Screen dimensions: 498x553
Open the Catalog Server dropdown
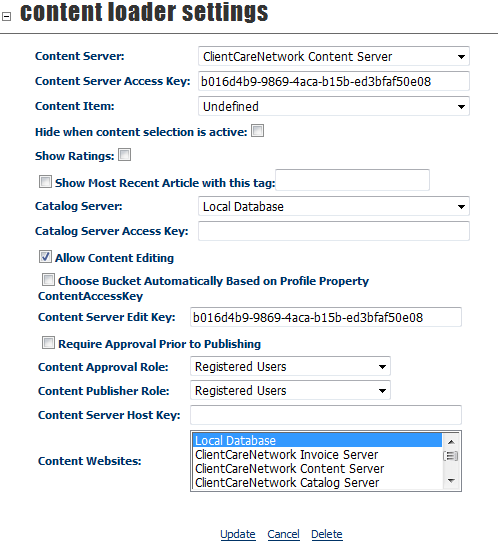(x=334, y=206)
